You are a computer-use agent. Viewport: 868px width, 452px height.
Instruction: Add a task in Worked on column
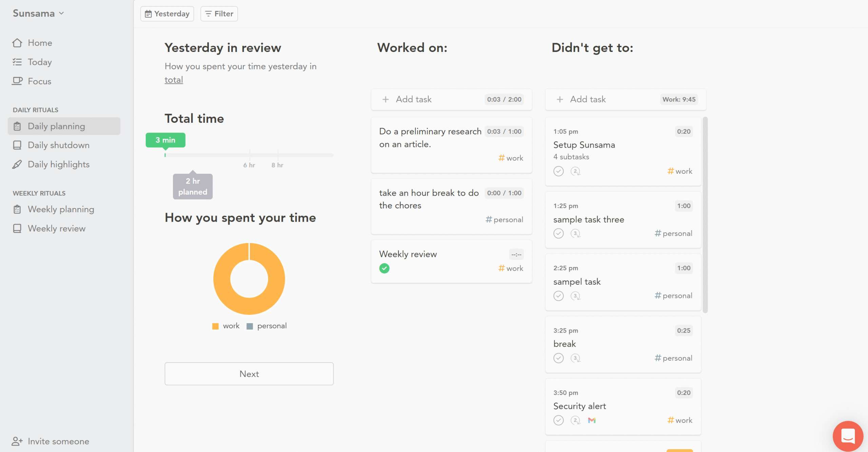414,99
